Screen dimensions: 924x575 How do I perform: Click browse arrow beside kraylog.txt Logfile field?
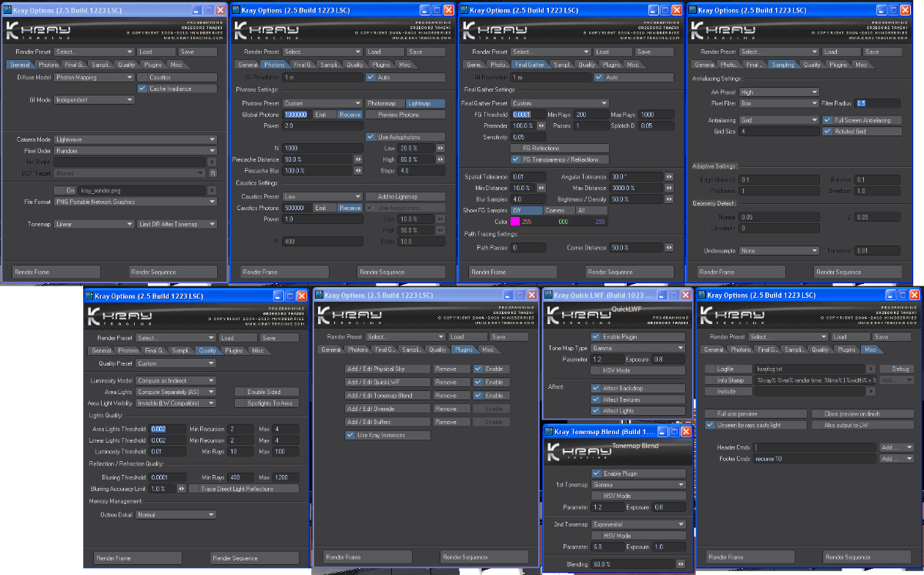tap(870, 369)
